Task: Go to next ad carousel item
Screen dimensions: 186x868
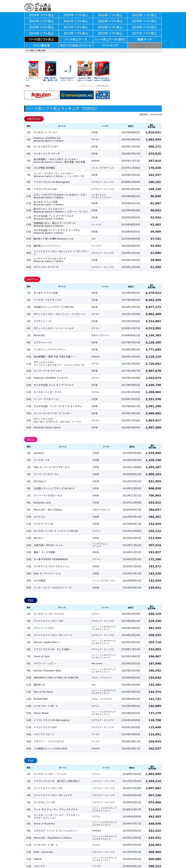Action: 91,86
